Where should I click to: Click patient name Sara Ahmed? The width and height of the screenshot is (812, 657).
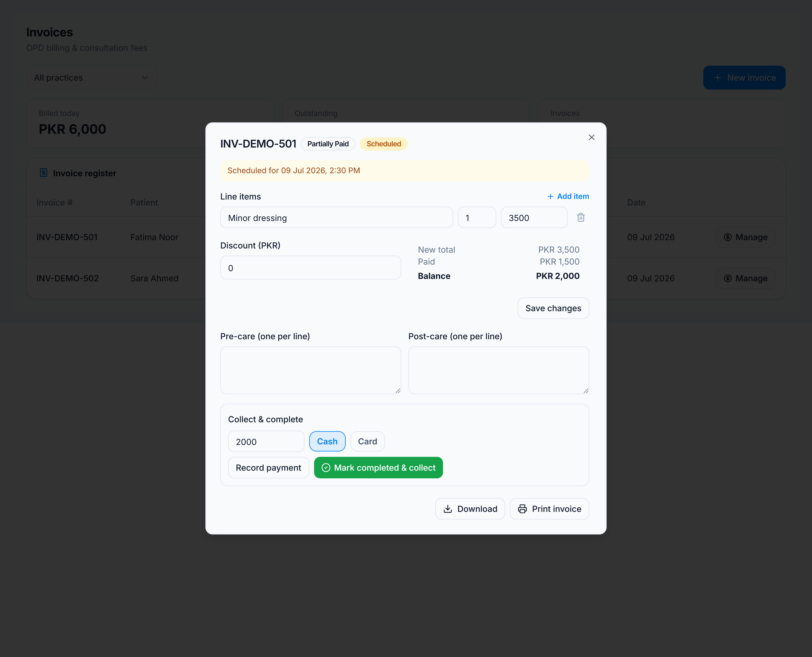tap(154, 279)
